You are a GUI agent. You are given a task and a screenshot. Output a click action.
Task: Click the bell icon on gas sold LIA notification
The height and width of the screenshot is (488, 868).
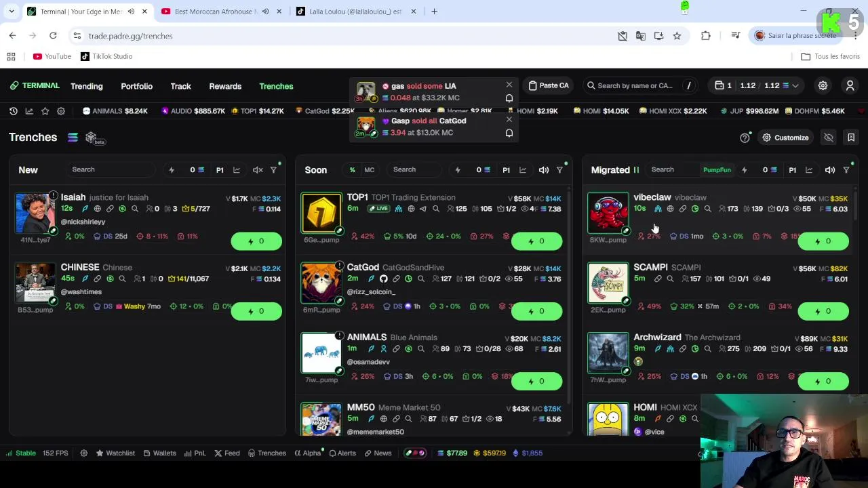(509, 98)
